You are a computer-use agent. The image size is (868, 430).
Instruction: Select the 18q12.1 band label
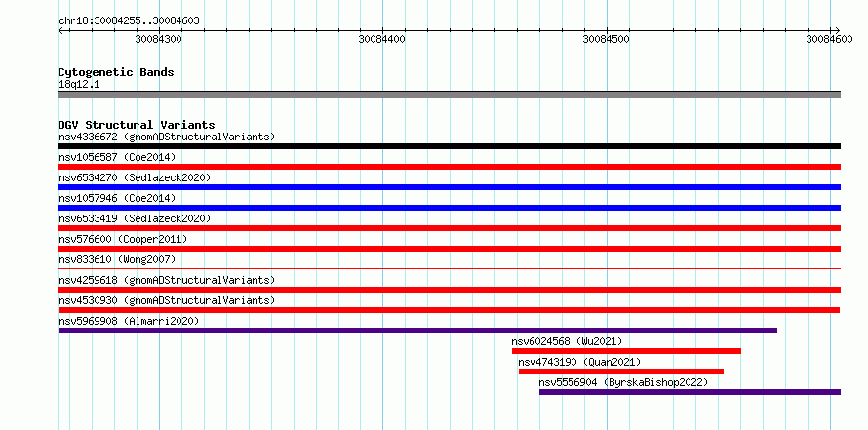click(79, 85)
